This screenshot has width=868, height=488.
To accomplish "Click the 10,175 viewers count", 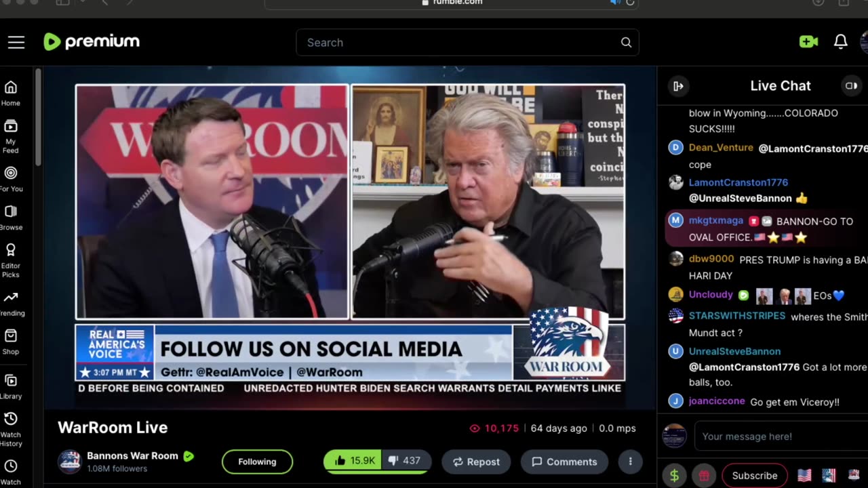I will (494, 428).
